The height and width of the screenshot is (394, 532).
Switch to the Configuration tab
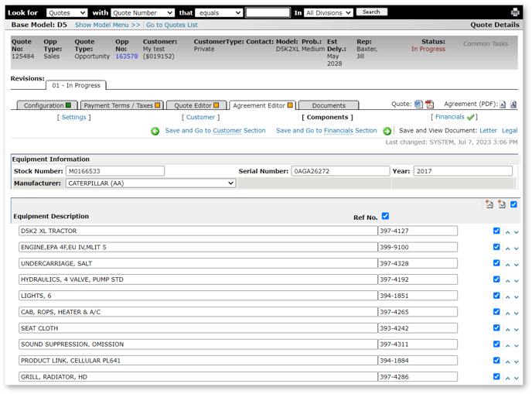[47, 105]
